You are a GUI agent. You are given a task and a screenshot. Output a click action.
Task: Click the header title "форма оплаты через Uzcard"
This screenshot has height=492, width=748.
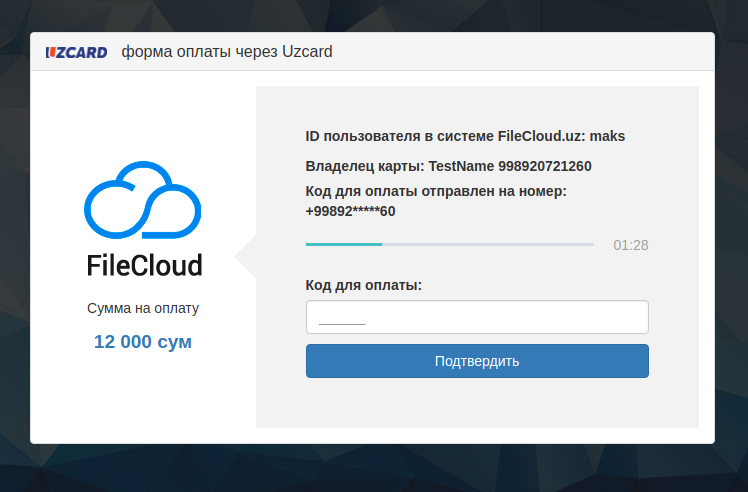point(227,52)
